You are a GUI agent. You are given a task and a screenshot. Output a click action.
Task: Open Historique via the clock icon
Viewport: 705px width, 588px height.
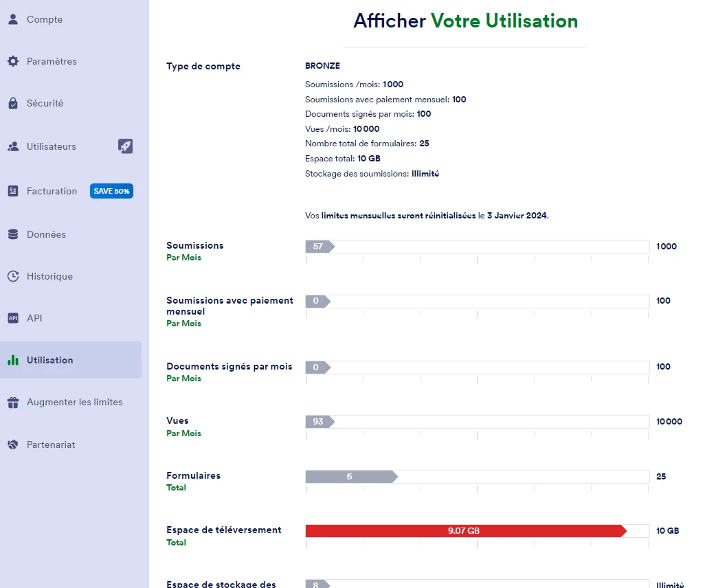coord(14,276)
